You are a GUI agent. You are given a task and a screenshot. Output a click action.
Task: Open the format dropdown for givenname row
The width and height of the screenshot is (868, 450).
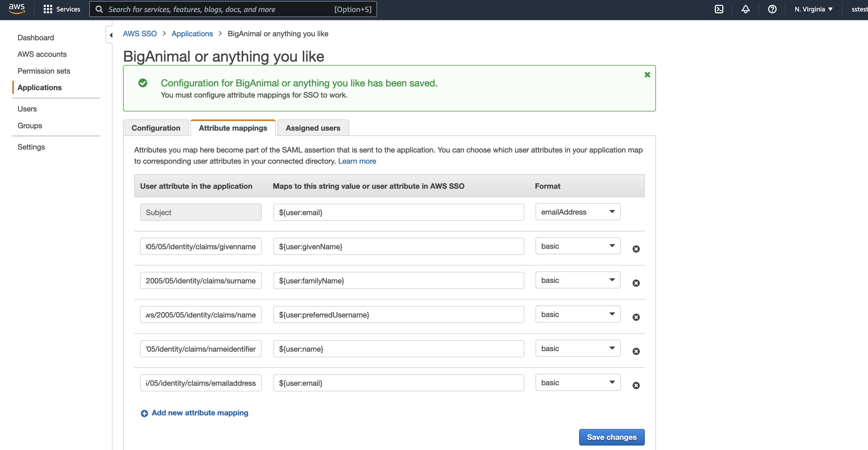(x=578, y=246)
